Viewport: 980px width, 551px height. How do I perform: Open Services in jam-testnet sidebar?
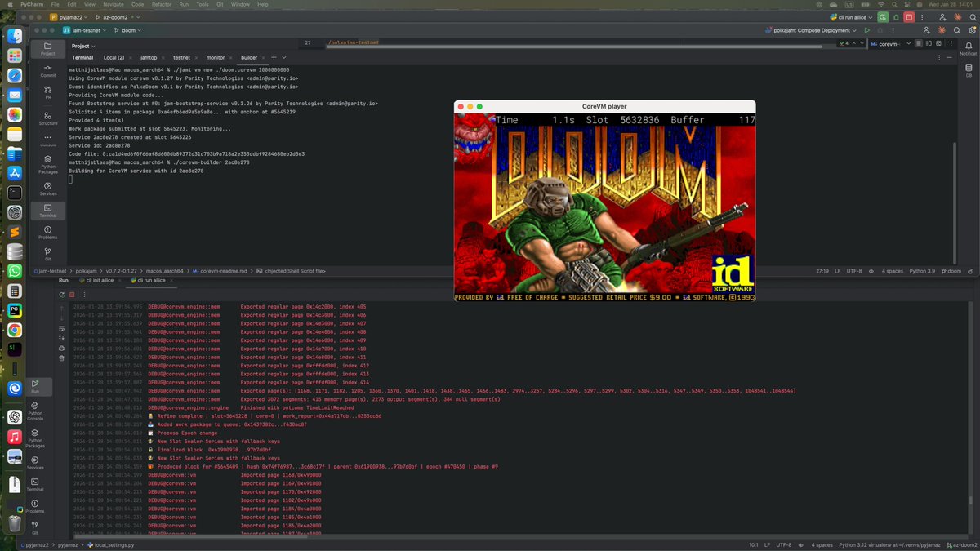pos(47,189)
